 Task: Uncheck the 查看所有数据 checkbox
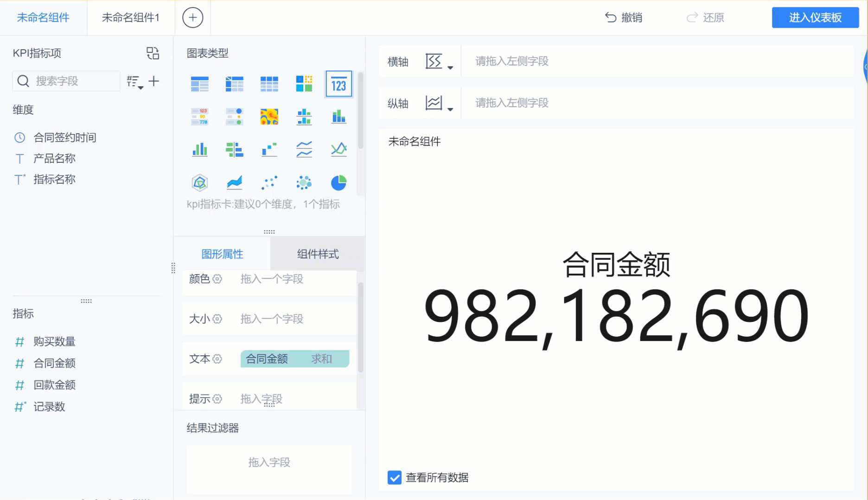click(394, 478)
